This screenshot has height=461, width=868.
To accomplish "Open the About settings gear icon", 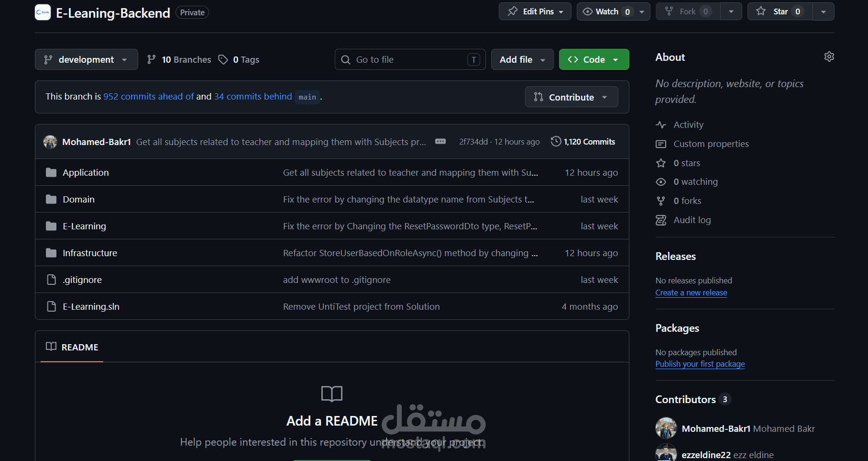I will (x=829, y=56).
